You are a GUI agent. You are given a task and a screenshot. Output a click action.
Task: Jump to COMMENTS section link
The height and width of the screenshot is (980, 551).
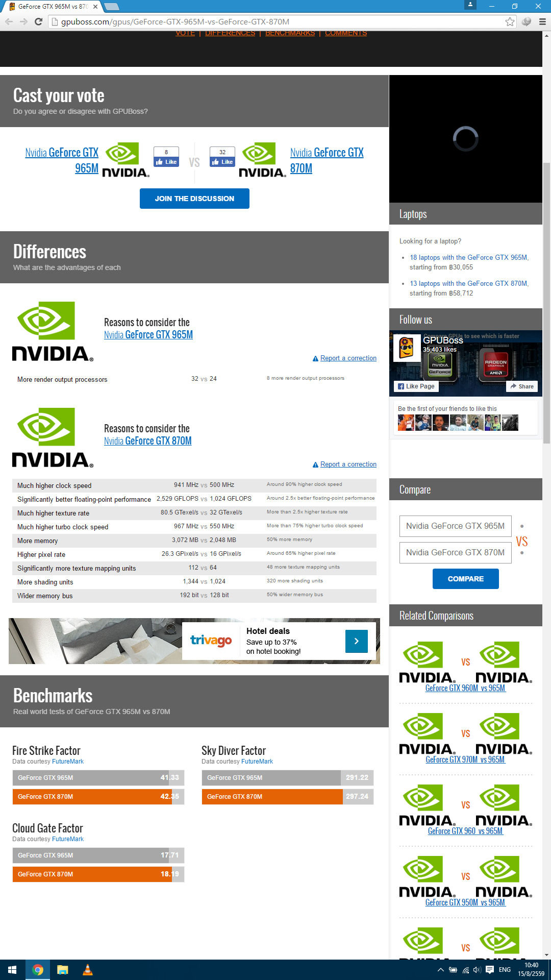click(346, 33)
